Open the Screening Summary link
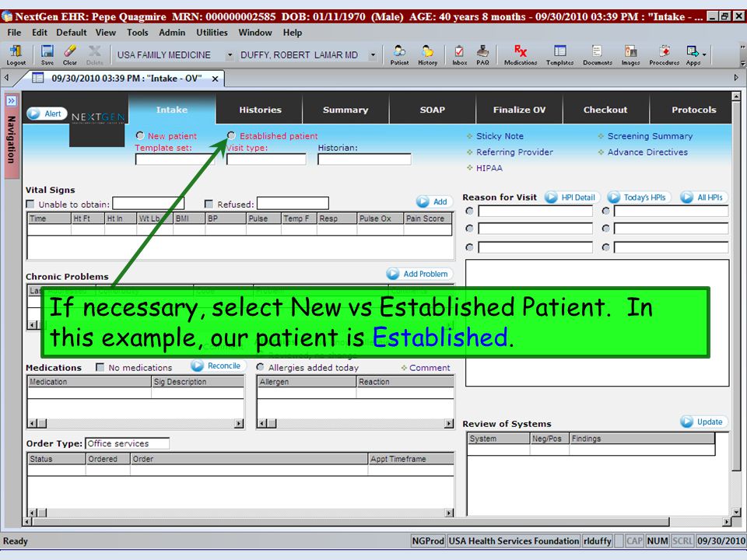Screen dimensions: 747x560 [x=650, y=135]
